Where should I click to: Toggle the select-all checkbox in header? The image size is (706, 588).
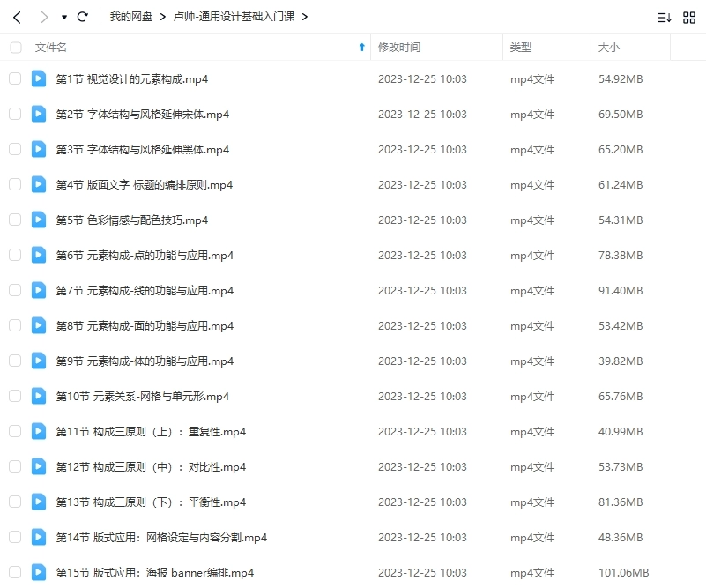coord(15,48)
